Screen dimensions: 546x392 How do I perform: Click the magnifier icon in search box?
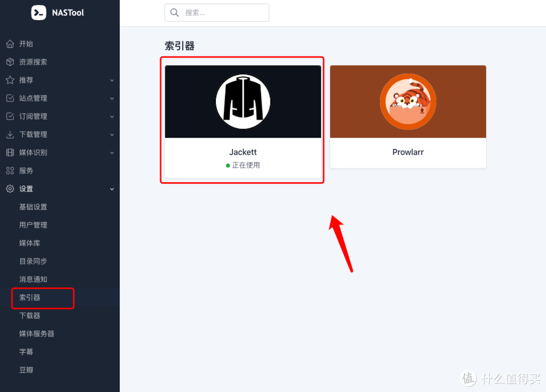[175, 13]
